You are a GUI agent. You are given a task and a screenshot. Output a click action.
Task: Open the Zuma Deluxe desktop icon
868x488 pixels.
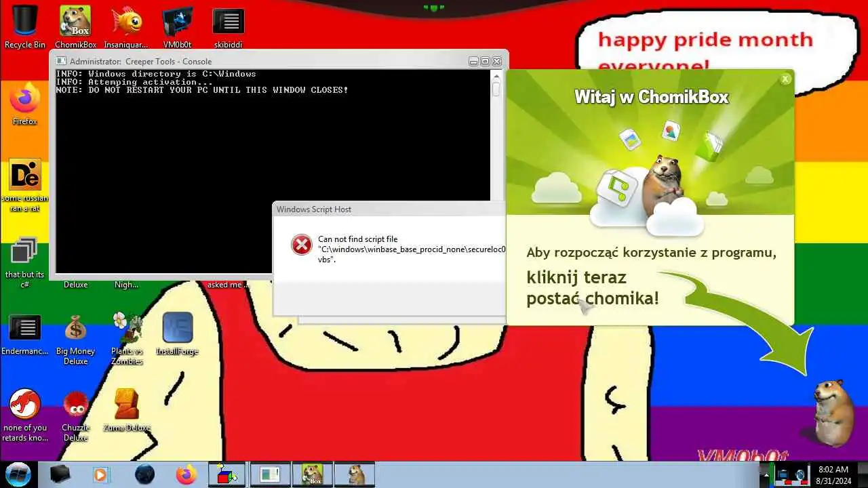coord(127,411)
